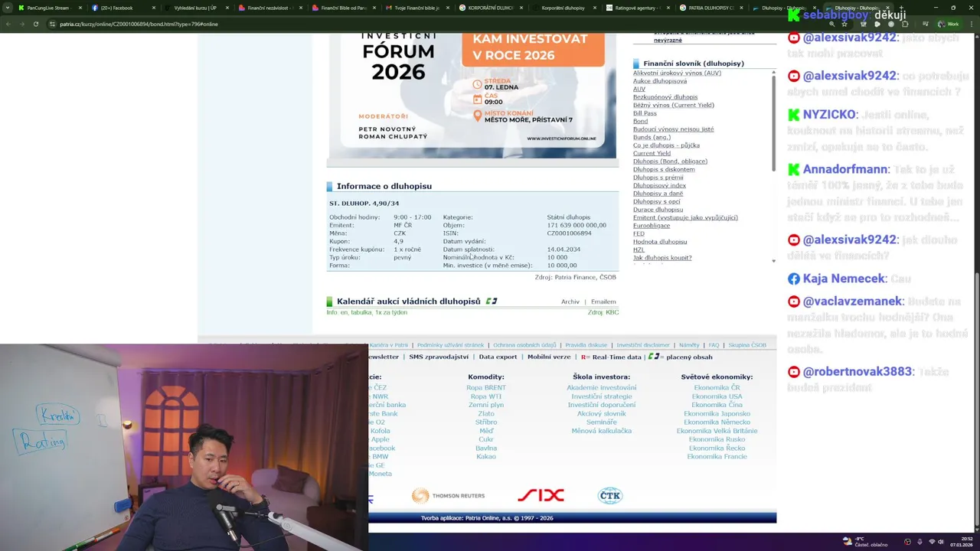980x551 pixels.
Task: Open Stříbro commodity link
Action: [486, 422]
